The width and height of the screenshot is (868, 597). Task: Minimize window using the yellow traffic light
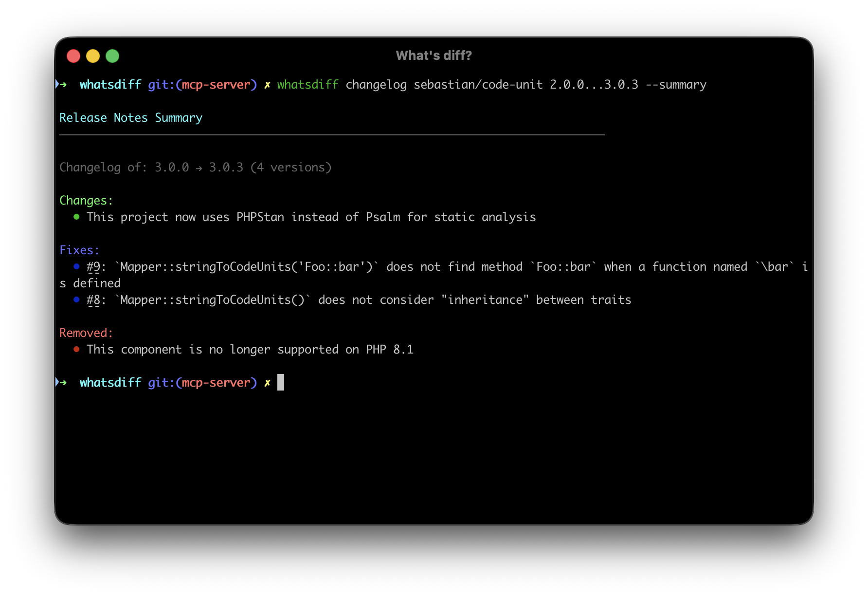[93, 56]
